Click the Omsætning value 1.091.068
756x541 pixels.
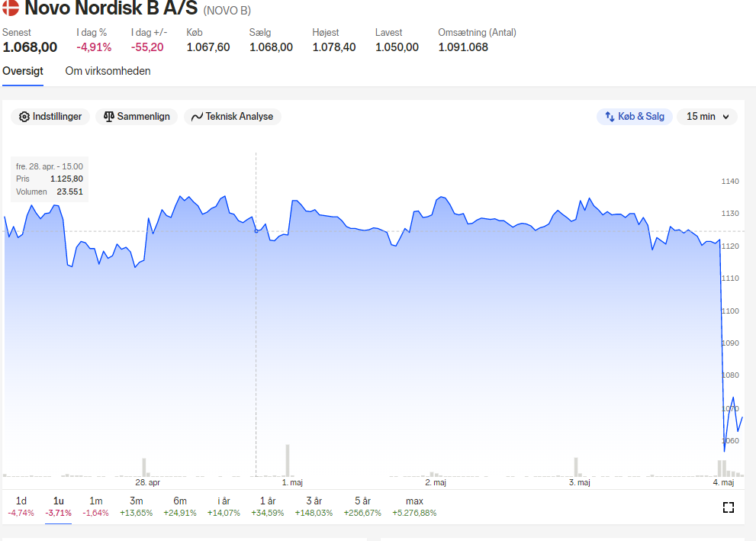[463, 47]
